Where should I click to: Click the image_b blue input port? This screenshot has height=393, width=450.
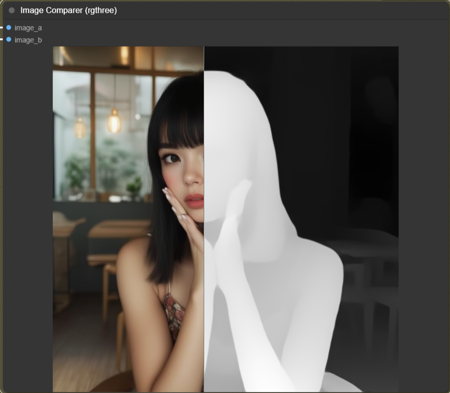(9, 40)
